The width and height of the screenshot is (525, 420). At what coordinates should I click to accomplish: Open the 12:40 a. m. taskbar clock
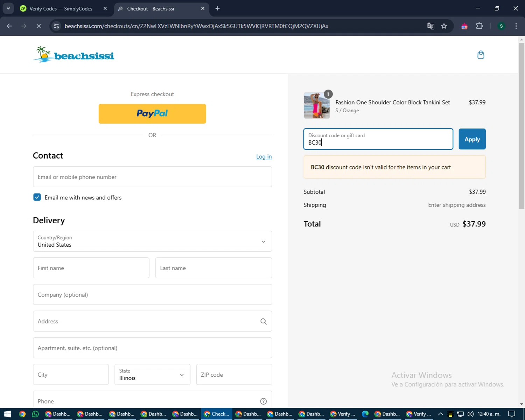[x=489, y=414]
